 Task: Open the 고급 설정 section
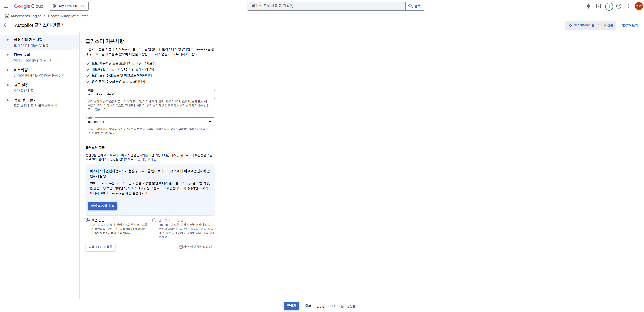(21, 85)
